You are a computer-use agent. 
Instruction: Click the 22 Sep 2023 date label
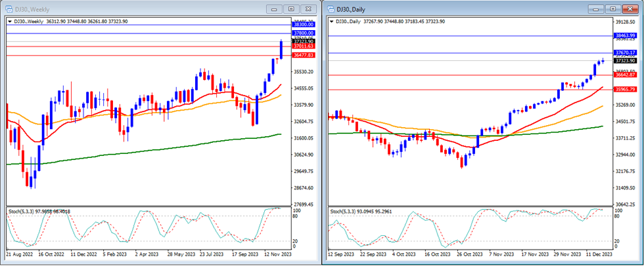point(374,254)
